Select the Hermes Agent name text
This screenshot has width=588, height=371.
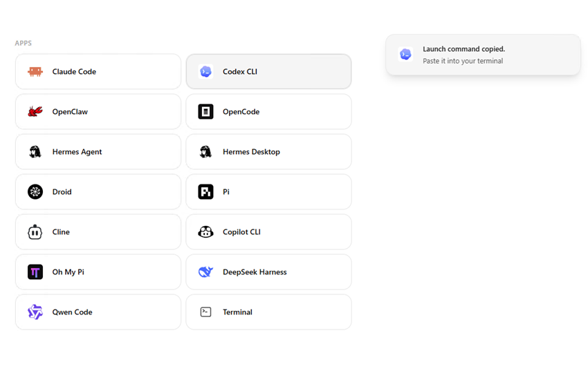point(77,151)
